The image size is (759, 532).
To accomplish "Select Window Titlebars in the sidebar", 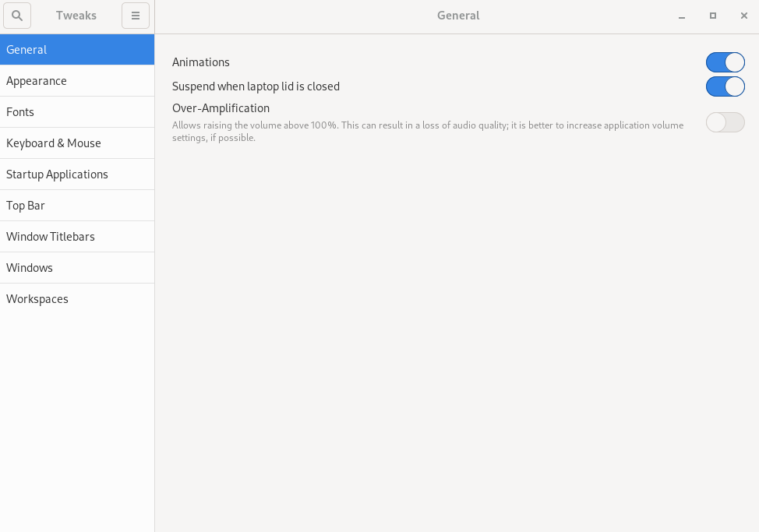I will [50, 236].
